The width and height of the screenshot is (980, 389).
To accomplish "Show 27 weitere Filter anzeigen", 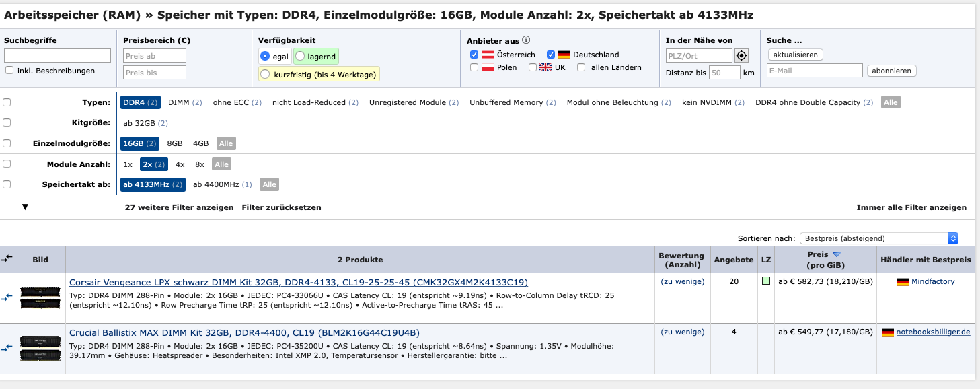I will click(179, 207).
